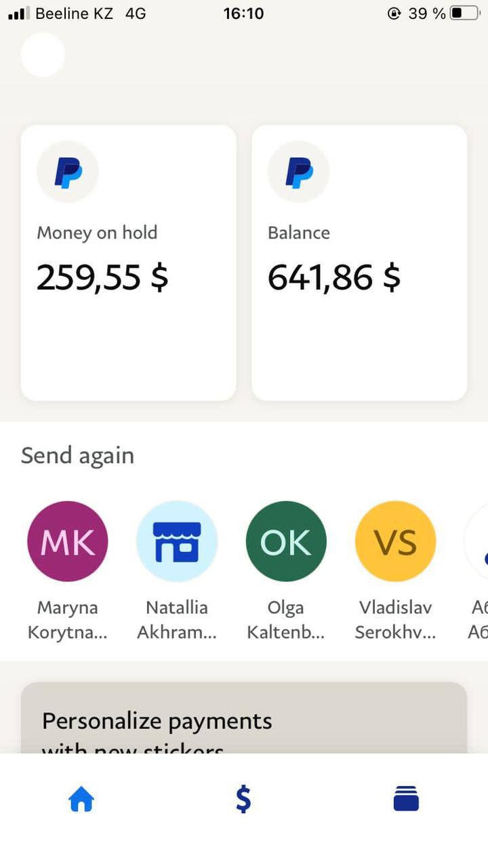The height and width of the screenshot is (868, 488).
Task: Go to the Home tab
Action: [81, 800]
